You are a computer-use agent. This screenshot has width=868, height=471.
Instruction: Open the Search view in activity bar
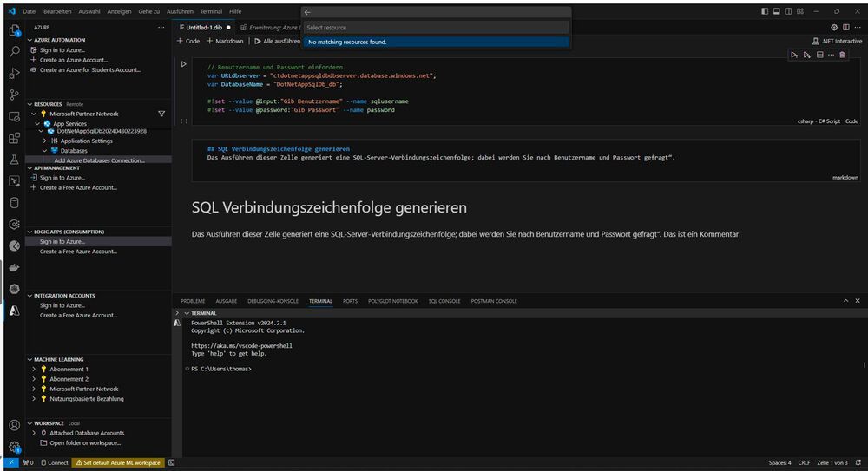click(15, 51)
